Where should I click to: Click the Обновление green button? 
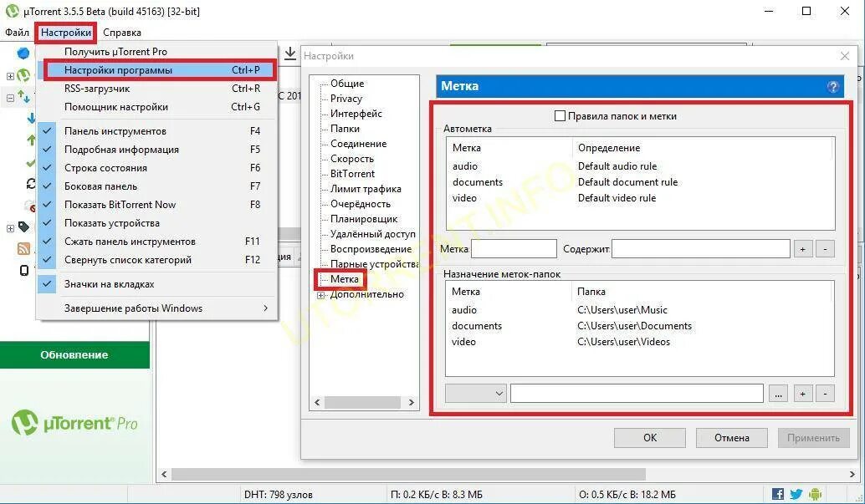74,354
